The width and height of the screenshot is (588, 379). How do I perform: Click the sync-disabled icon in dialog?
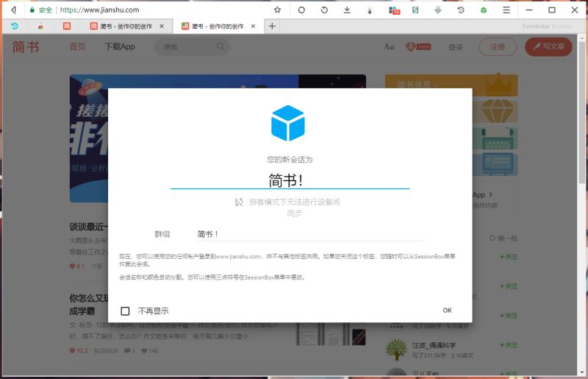coord(239,202)
